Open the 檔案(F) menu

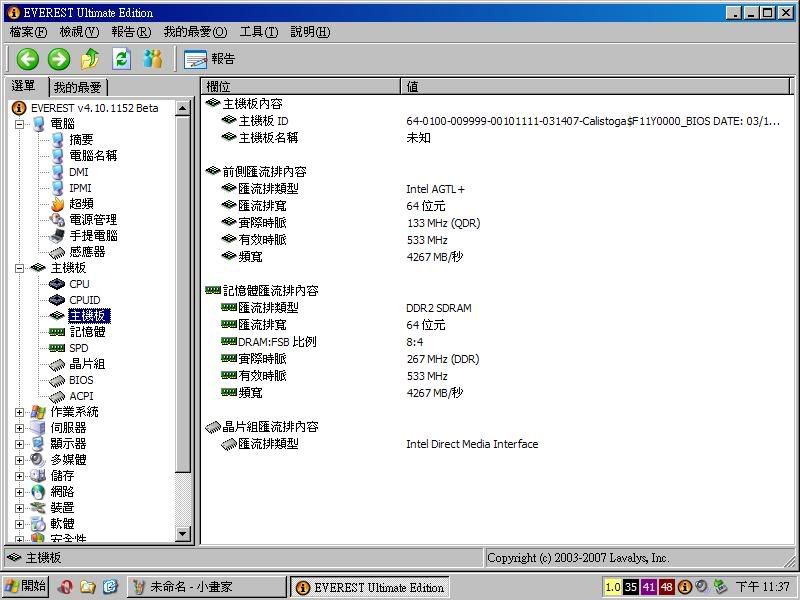29,32
